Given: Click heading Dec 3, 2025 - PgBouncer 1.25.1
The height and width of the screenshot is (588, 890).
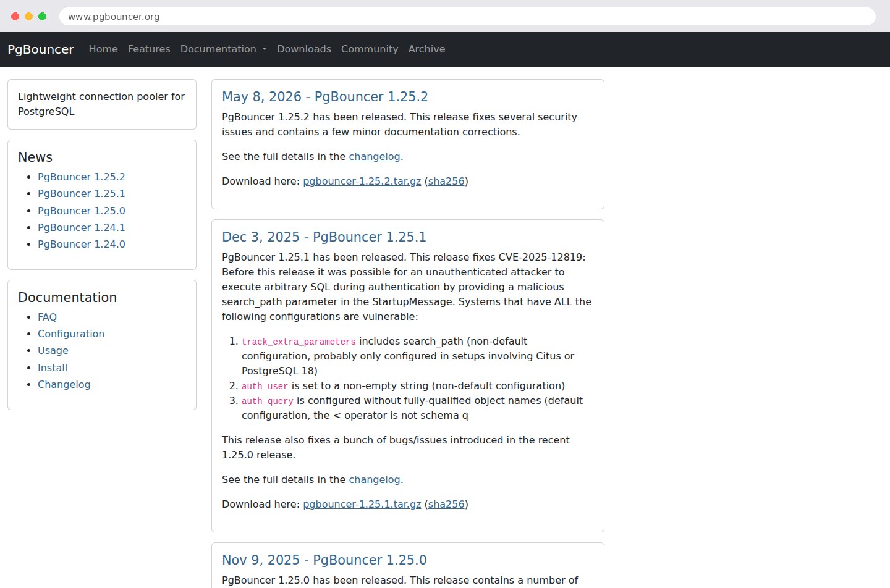Looking at the screenshot, I should (324, 237).
